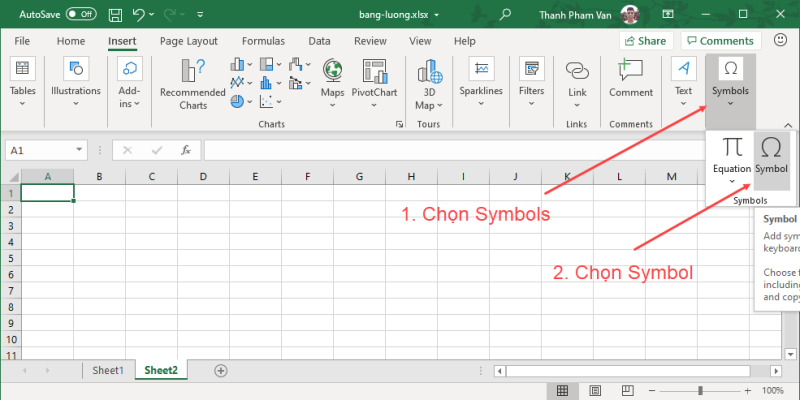Open the Sheet1 worksheet tab

click(x=108, y=370)
